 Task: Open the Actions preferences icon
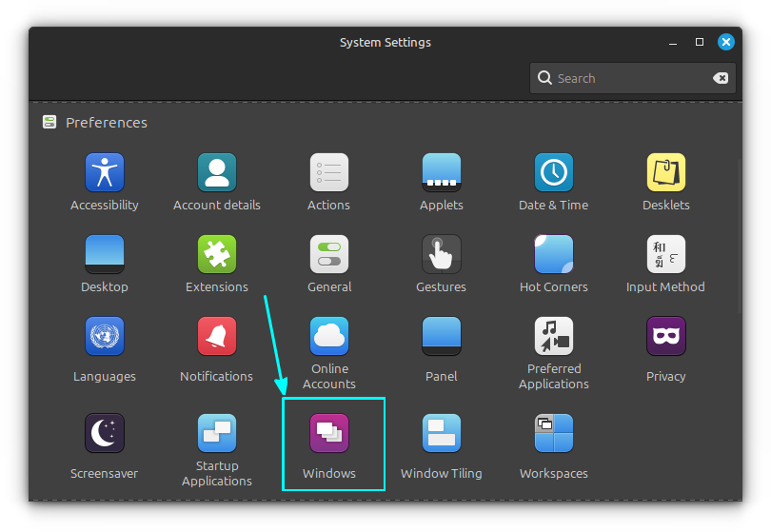[329, 173]
